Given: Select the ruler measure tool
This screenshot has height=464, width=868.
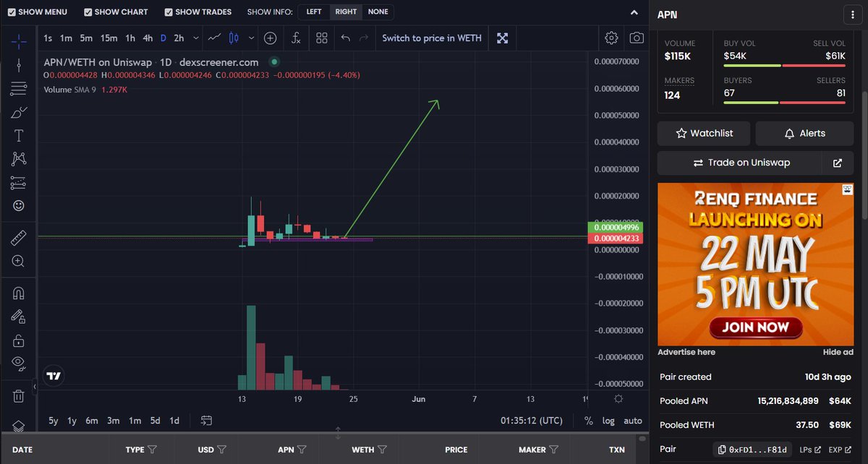Looking at the screenshot, I should (19, 237).
